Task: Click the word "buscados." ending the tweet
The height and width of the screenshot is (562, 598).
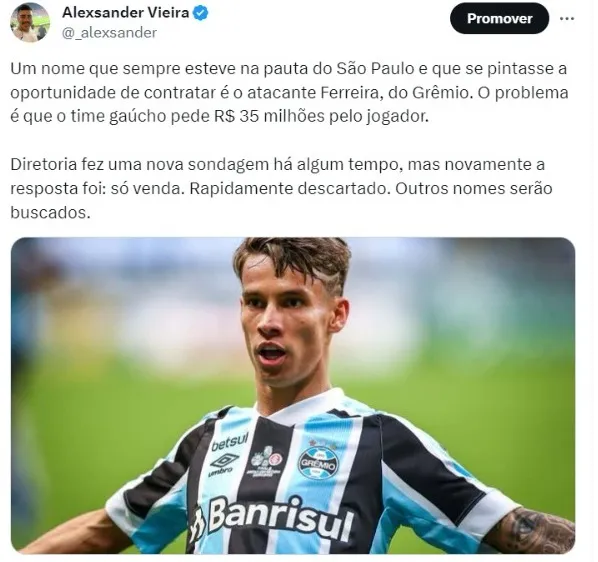Action: pos(50,213)
